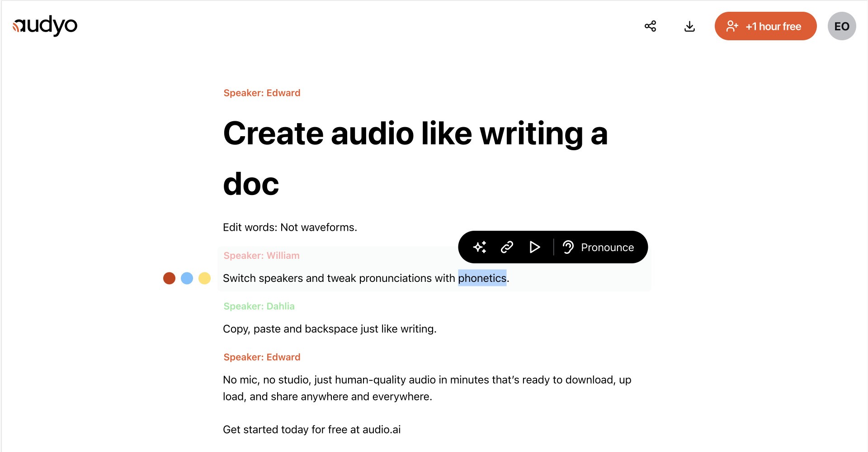The width and height of the screenshot is (868, 452).
Task: Click the Audyo logo
Action: [x=44, y=25]
